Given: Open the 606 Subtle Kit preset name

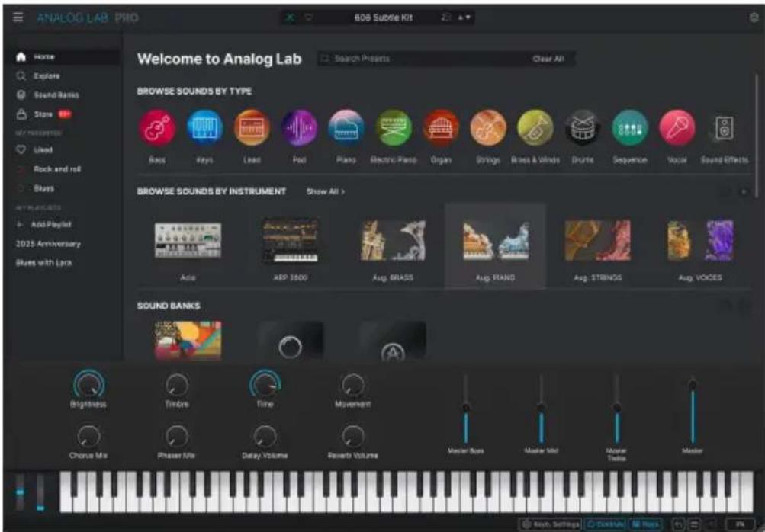Looking at the screenshot, I should [384, 18].
